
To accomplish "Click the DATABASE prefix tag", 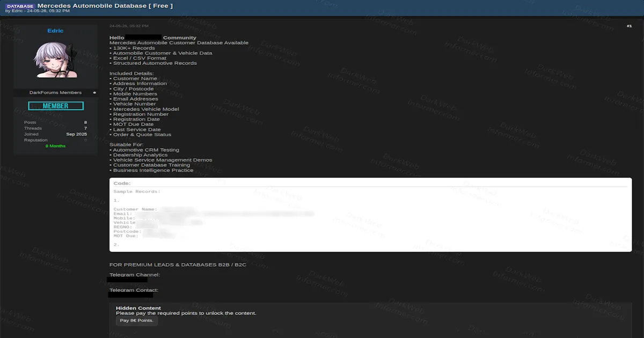I will [20, 6].
